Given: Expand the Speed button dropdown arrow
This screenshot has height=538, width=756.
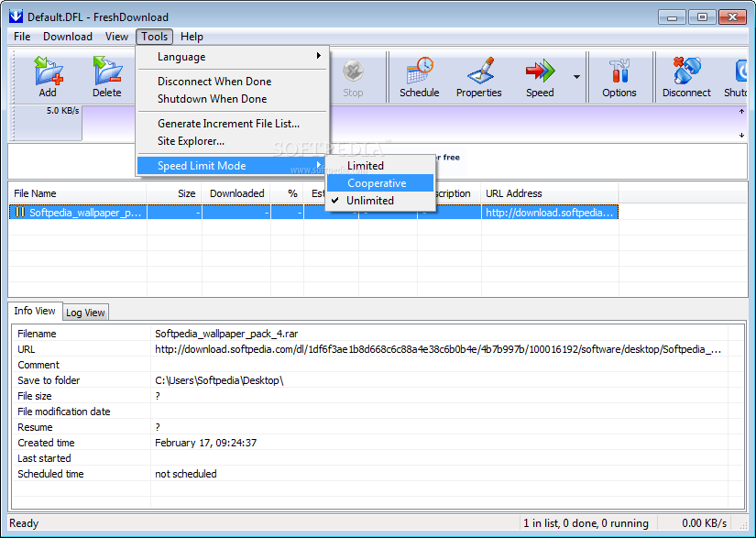Looking at the screenshot, I should tap(576, 77).
